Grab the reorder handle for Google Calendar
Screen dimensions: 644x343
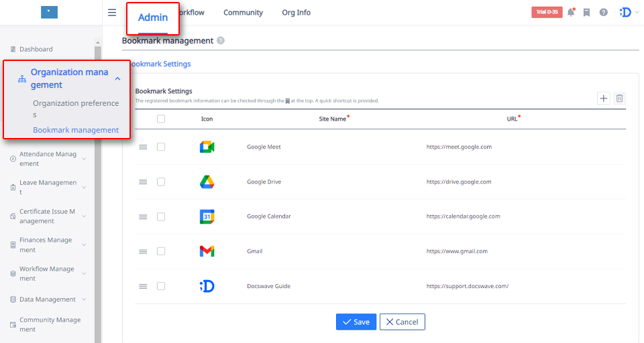point(143,216)
